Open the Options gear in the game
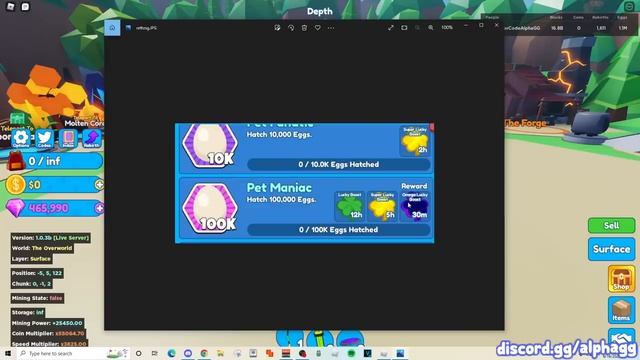Viewport: 640px width, 360px height. click(x=20, y=138)
